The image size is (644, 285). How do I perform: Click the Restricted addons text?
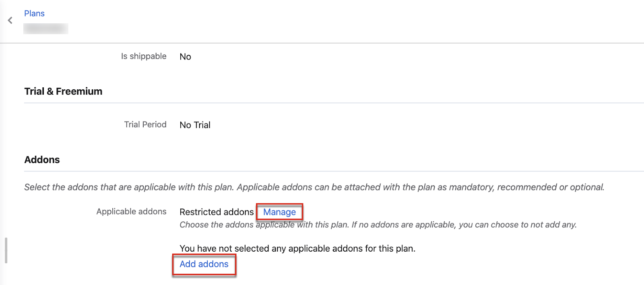point(217,212)
